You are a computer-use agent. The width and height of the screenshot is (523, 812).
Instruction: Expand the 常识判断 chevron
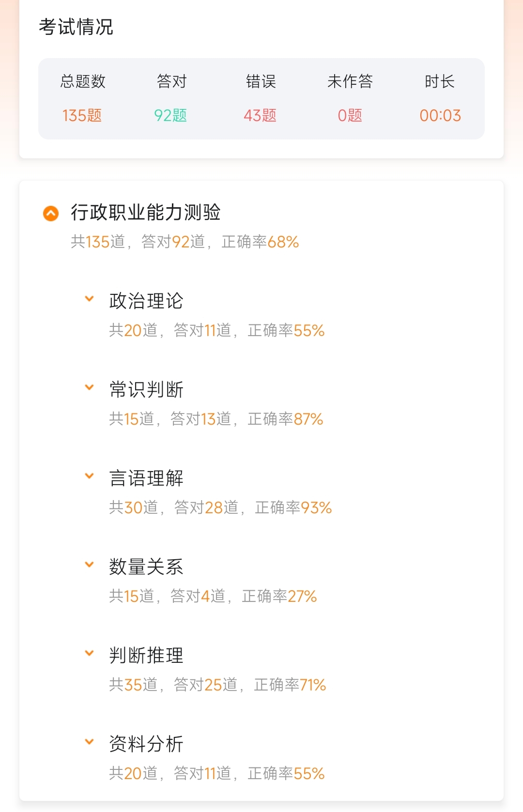pyautogui.click(x=89, y=387)
